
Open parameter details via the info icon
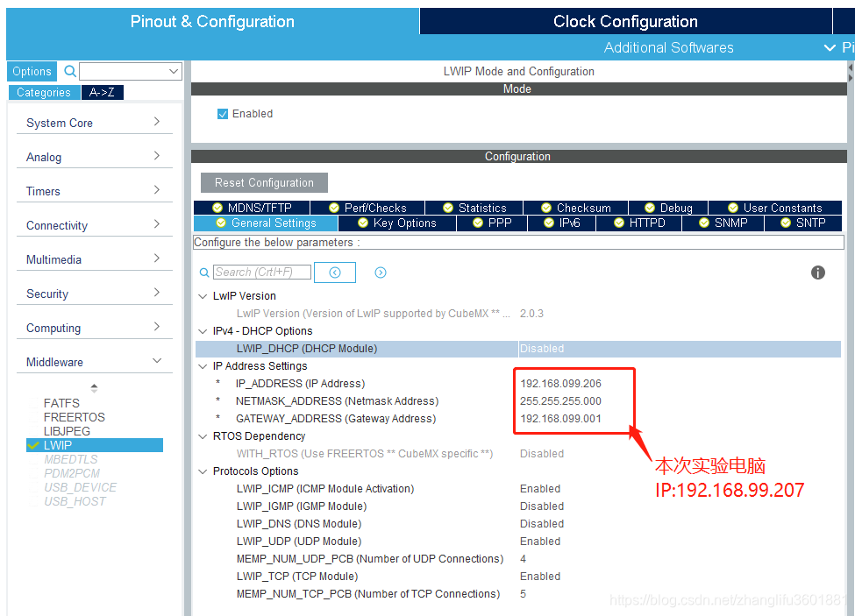pos(818,273)
